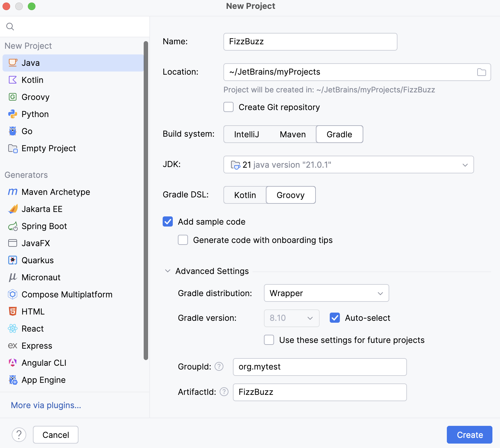Screen dimensions: 500x448
Task: Switch build system to Maven
Action: coord(292,134)
